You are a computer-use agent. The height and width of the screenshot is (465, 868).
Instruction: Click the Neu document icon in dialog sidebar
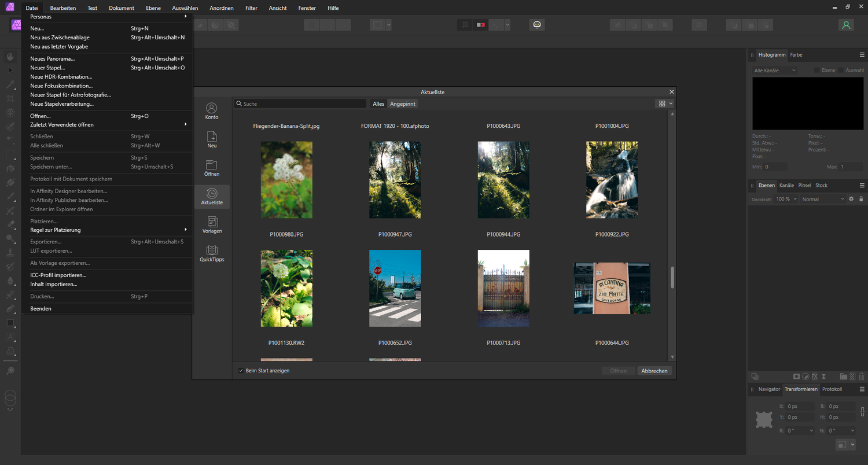(212, 139)
